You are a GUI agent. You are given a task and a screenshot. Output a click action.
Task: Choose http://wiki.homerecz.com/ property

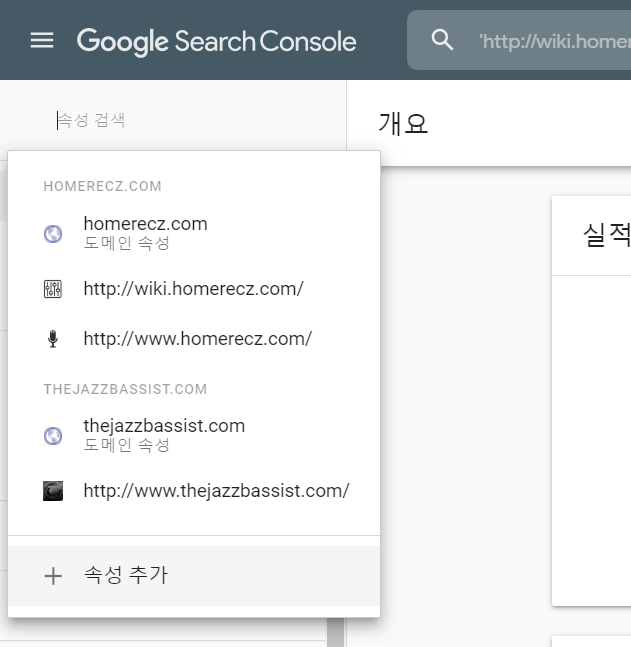click(193, 289)
